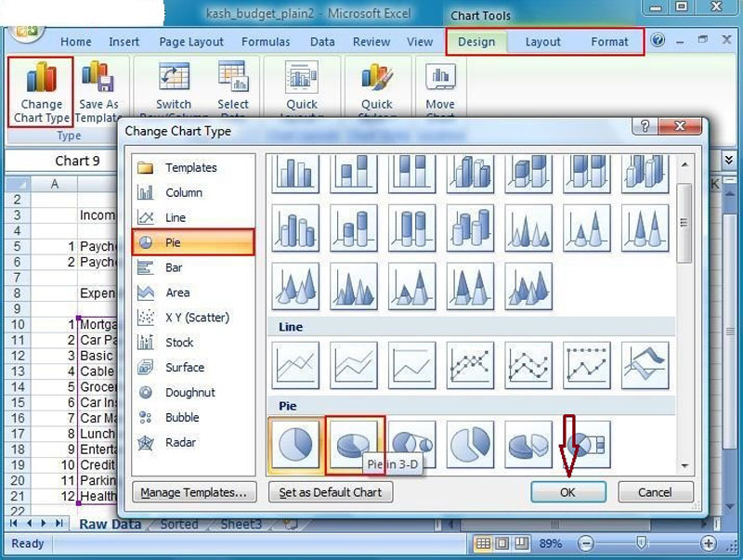This screenshot has height=560, width=743.
Task: Click the Name Box showing Chart 9
Action: (x=61, y=161)
